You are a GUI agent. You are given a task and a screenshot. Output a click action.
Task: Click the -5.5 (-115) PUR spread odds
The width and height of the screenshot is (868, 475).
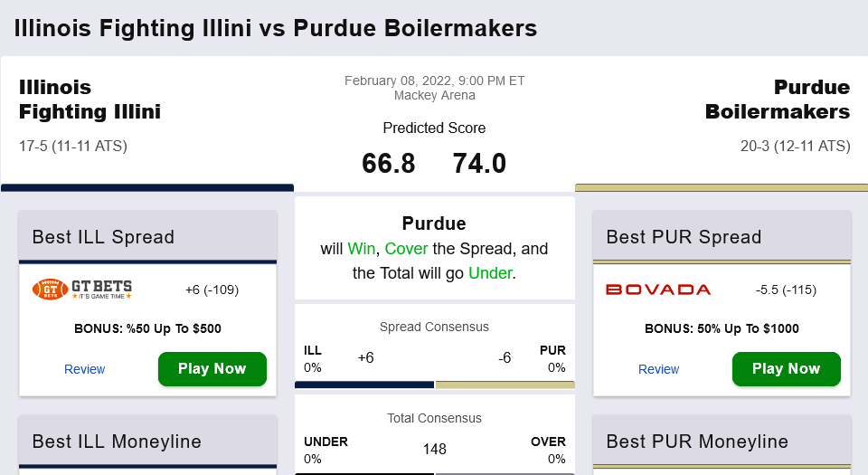point(786,290)
